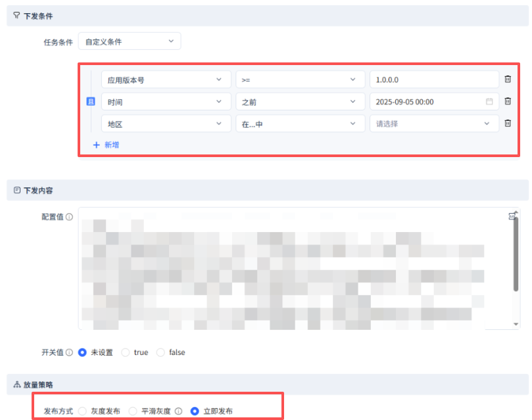Screen dimensions: 532x420
Task: Open calendar picker in the date field
Action: (x=489, y=102)
